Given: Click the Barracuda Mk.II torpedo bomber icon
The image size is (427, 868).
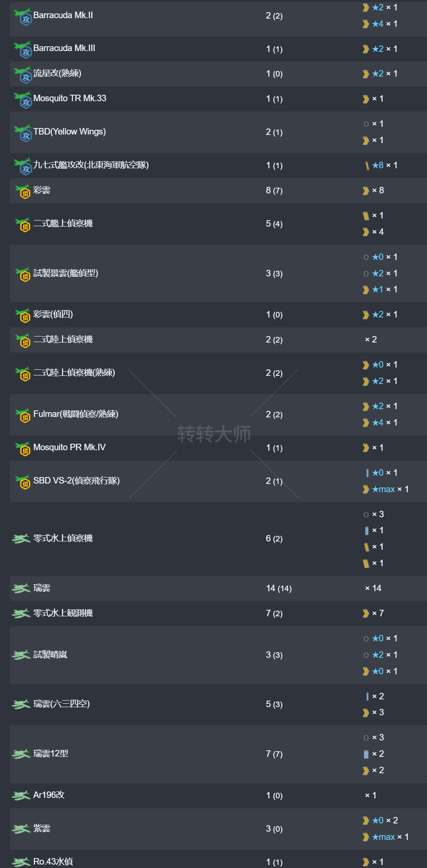Looking at the screenshot, I should point(23,16).
